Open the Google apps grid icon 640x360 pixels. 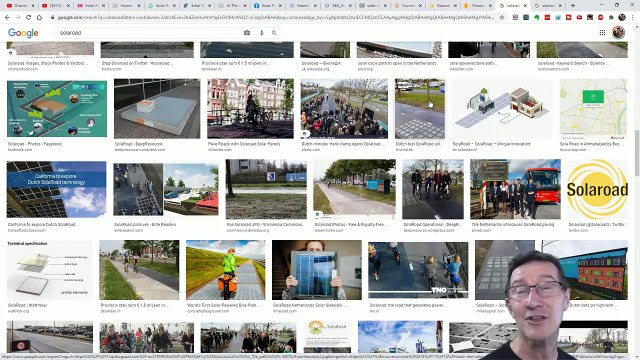(x=602, y=33)
